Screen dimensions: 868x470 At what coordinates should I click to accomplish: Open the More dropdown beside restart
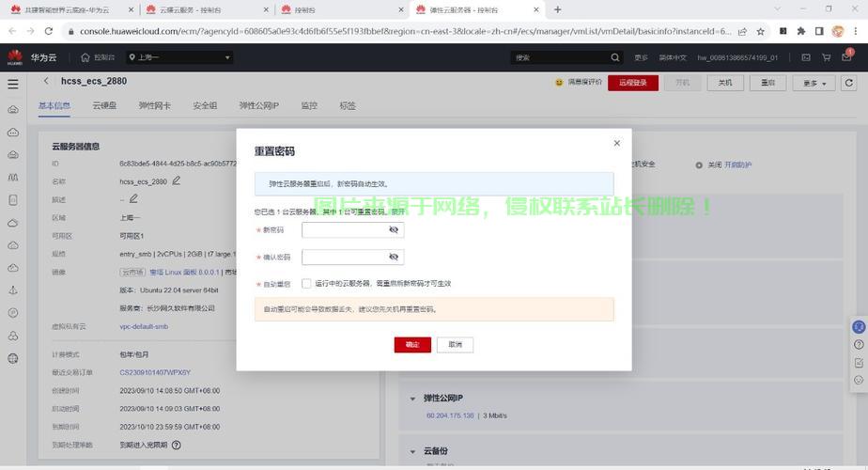[x=814, y=83]
